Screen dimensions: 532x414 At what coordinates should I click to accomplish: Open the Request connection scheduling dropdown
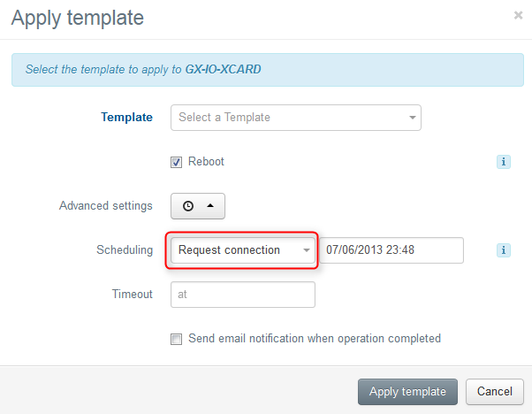243,250
